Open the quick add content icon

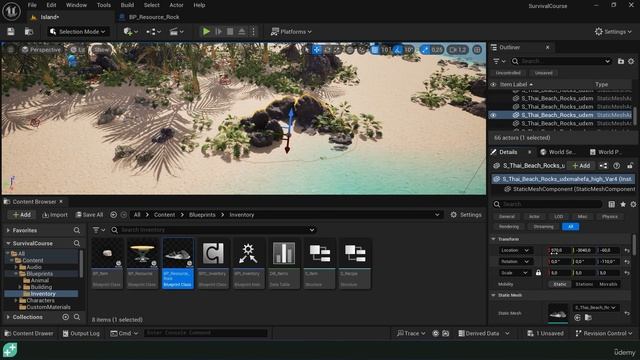(x=130, y=31)
